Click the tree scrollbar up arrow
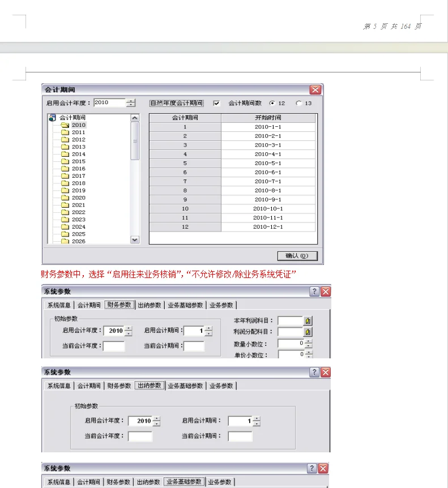The width and height of the screenshot is (448, 488). (x=135, y=118)
